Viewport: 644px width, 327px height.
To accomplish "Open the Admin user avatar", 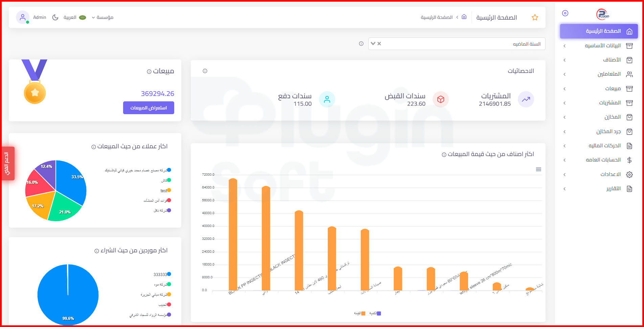I will (23, 17).
